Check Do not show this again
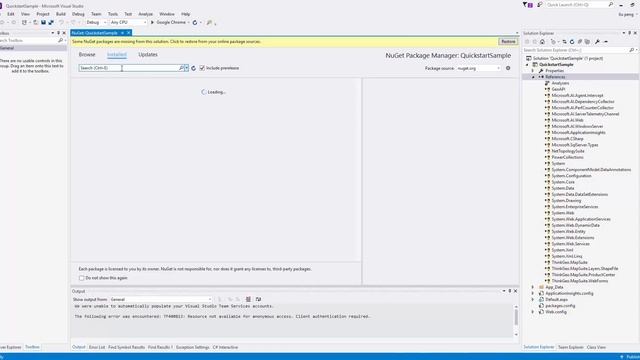640x360 pixels. [x=82, y=278]
